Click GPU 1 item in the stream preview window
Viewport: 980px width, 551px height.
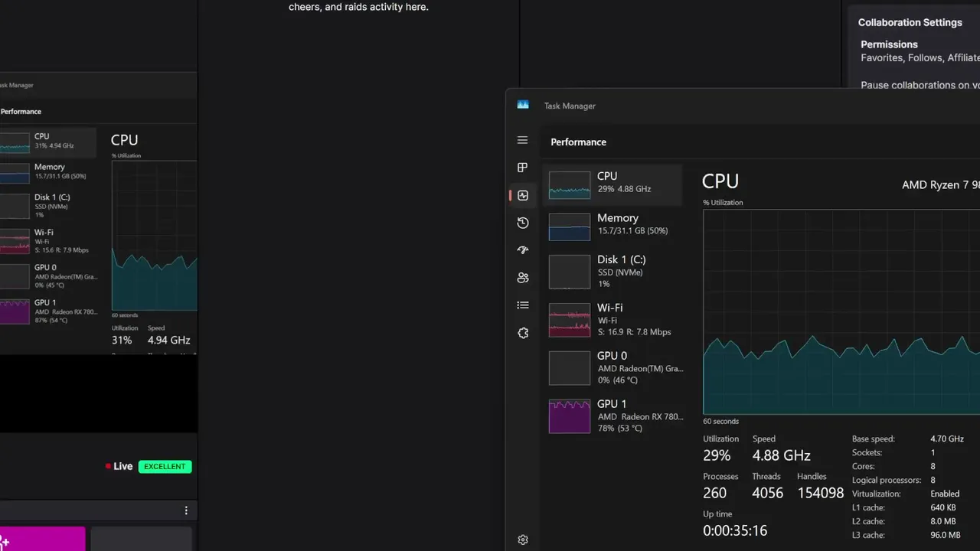(47, 311)
